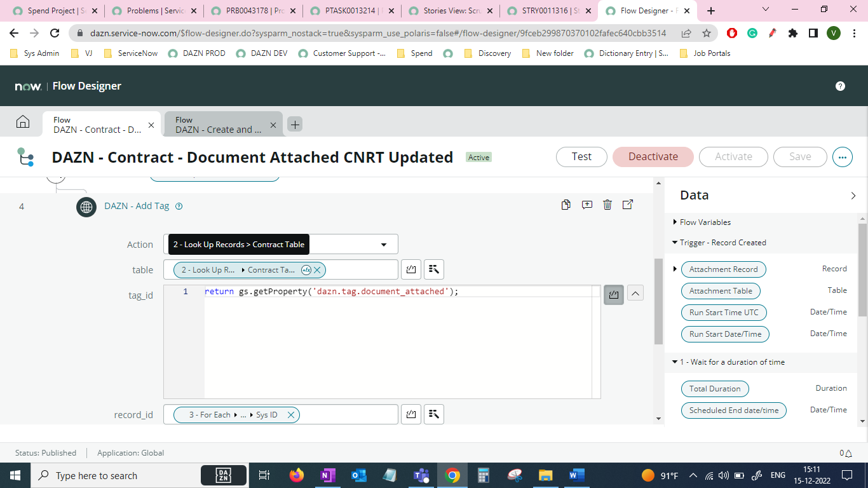Add annotation to DAZN - Add Tag action

[587, 205]
